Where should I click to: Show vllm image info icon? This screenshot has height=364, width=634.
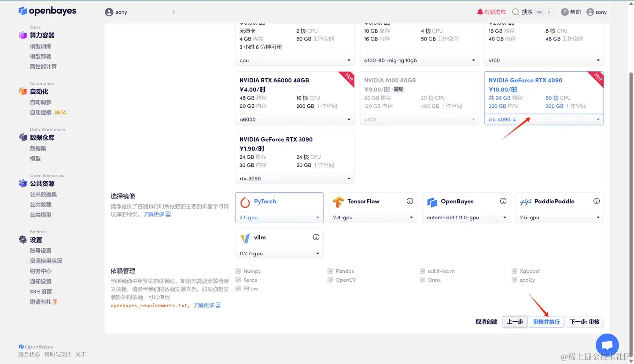click(x=316, y=237)
